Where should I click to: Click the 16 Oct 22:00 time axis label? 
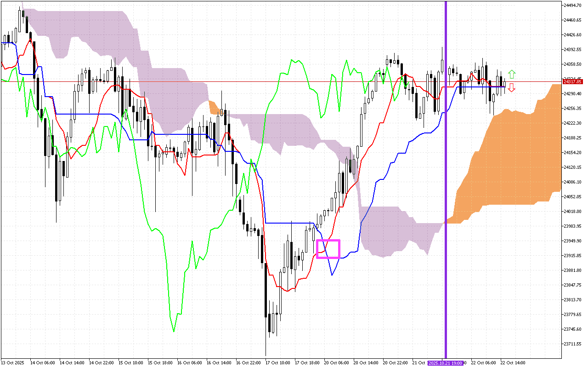pos(248,363)
